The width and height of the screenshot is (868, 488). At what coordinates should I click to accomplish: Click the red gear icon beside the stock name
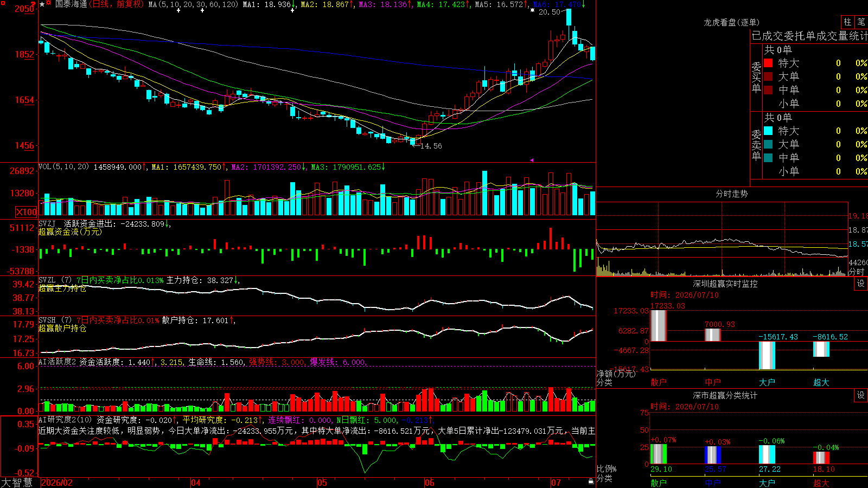[x=49, y=3]
